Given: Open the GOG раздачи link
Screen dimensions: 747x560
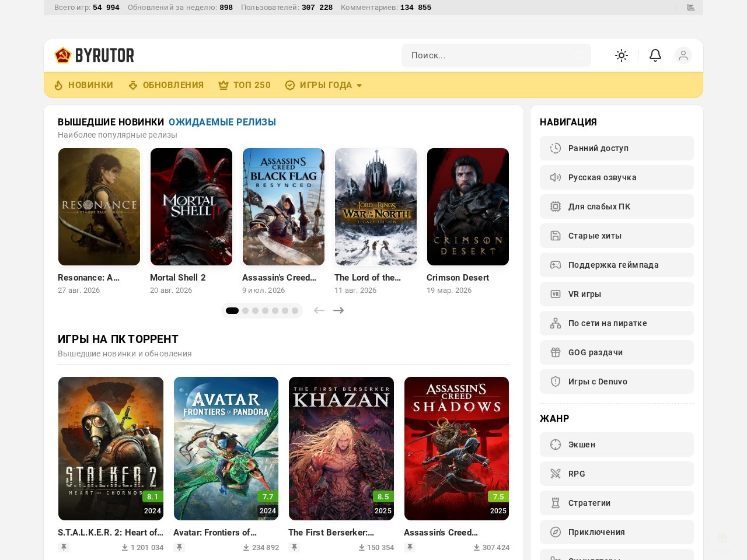Looking at the screenshot, I should pos(617,352).
